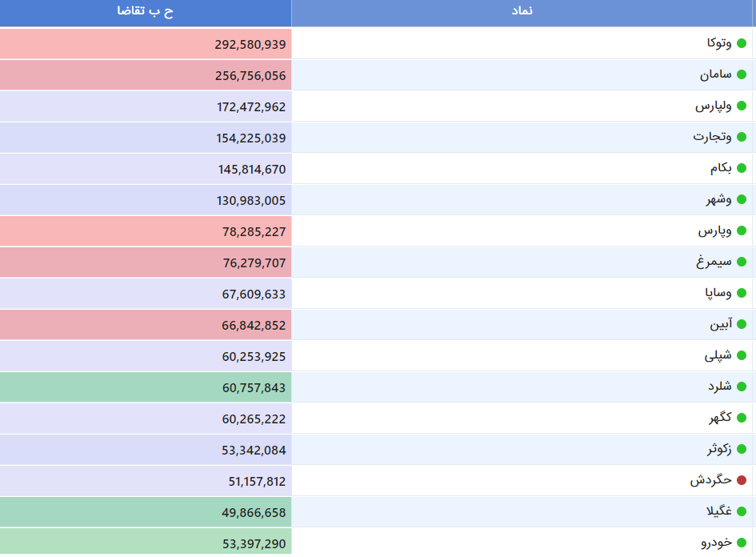
Task: Click the green status dot beside خودرو
Action: (x=742, y=543)
